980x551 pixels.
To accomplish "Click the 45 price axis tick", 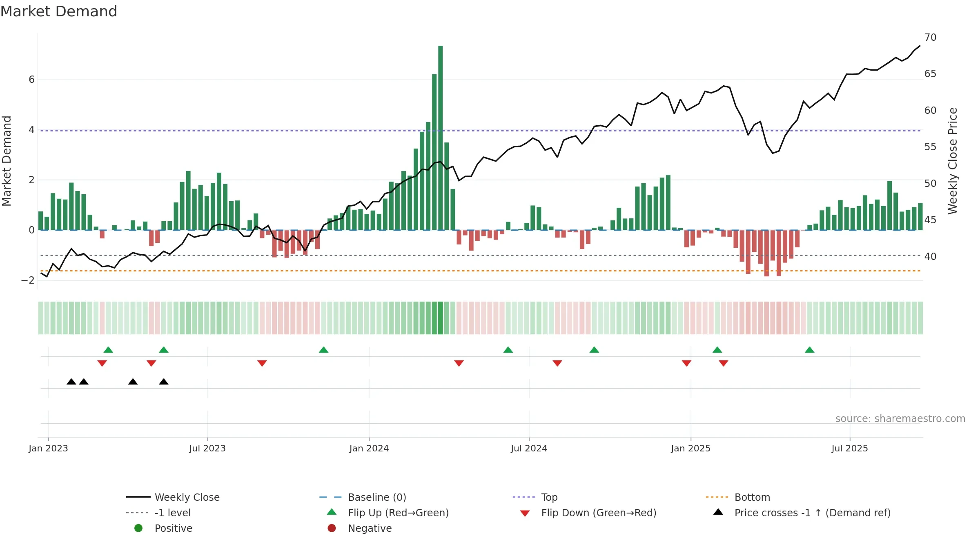I will 931,220.
